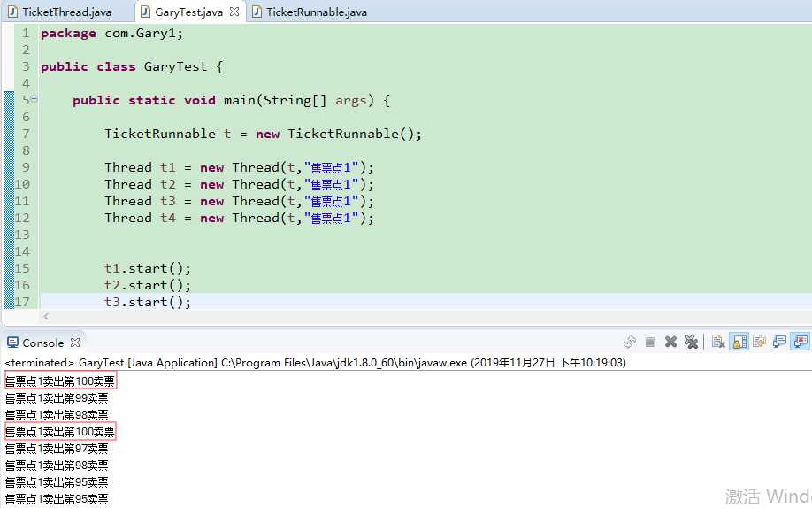Click Terminate button in Console toolbar
Viewport: 812px width, 508px height.
point(650,342)
